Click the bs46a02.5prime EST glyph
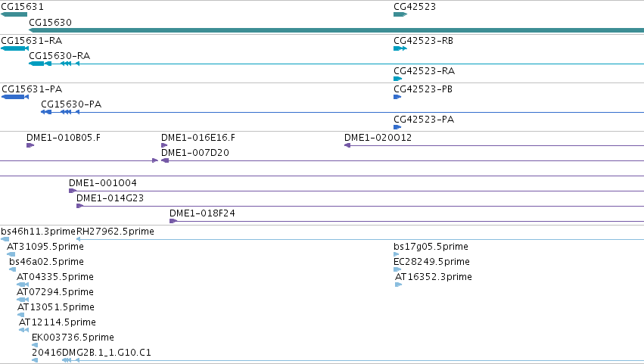 (x=13, y=270)
